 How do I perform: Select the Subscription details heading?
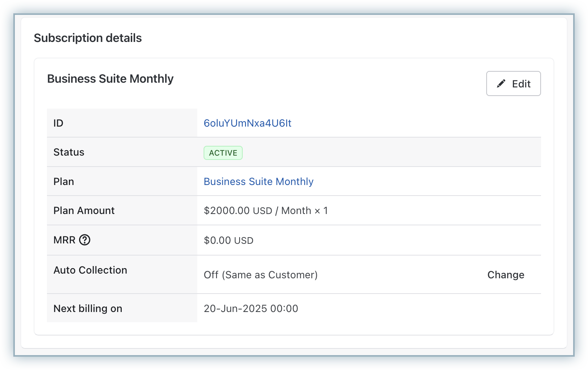[88, 38]
